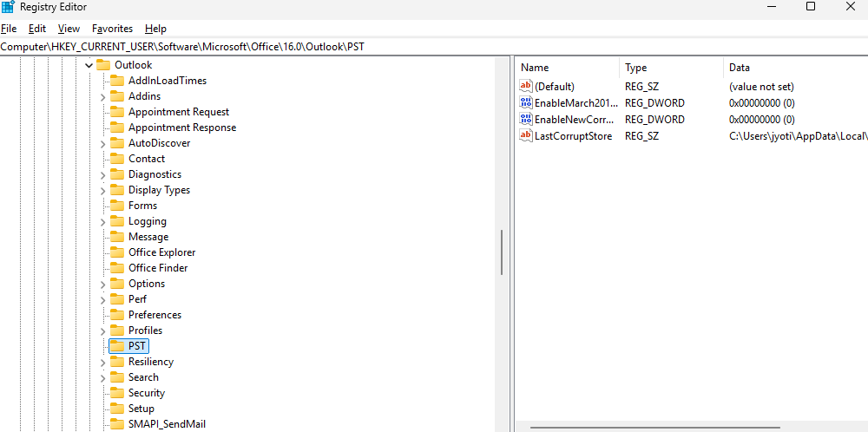Click the Diagnostics folder icon
Image resolution: width=868 pixels, height=432 pixels.
(x=117, y=174)
